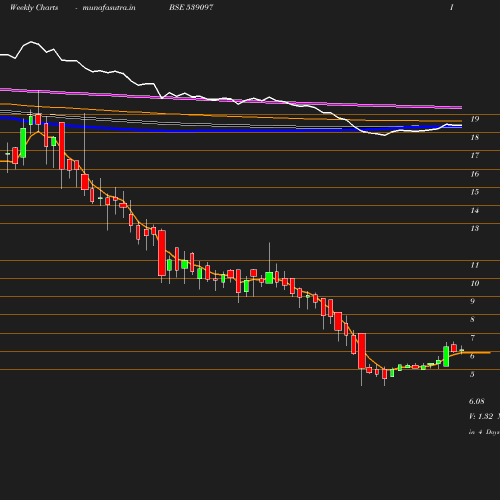Click the tallest green candle near the chart's left edge
The height and width of the screenshot is (500, 500).
pyautogui.click(x=23, y=143)
